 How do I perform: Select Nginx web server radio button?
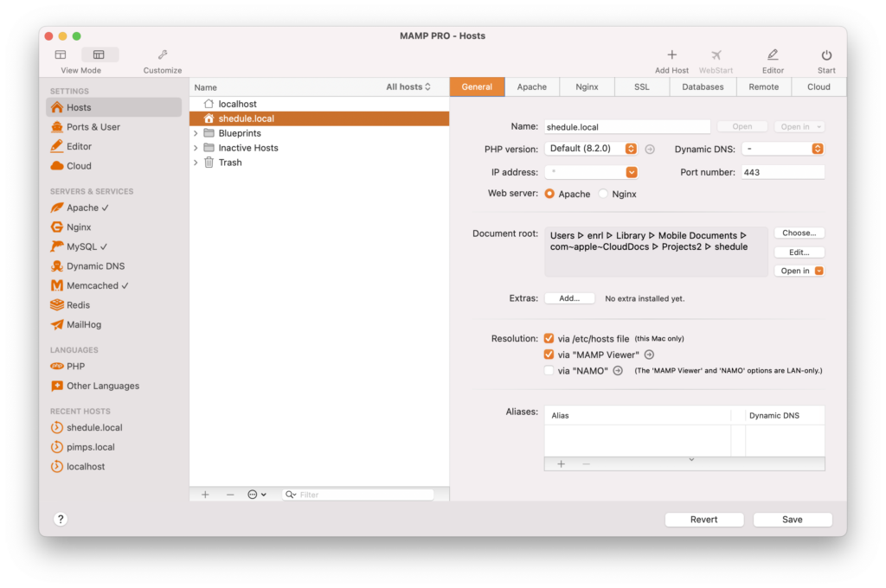[603, 194]
